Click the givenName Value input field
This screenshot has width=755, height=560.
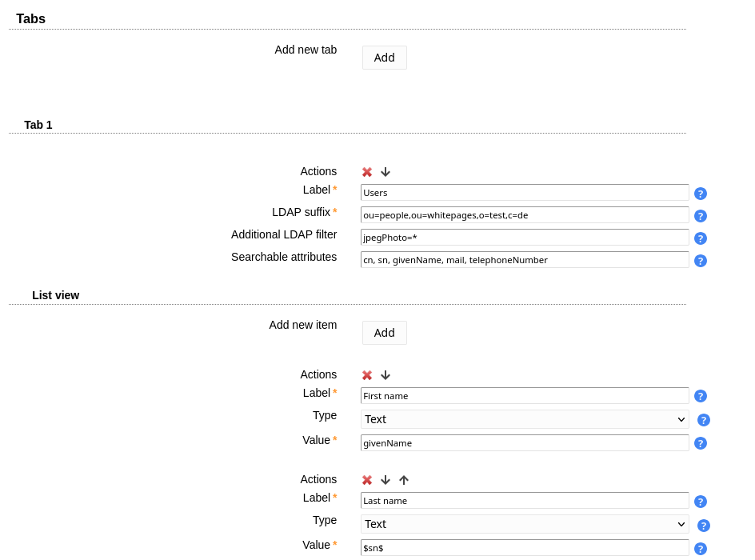[525, 443]
